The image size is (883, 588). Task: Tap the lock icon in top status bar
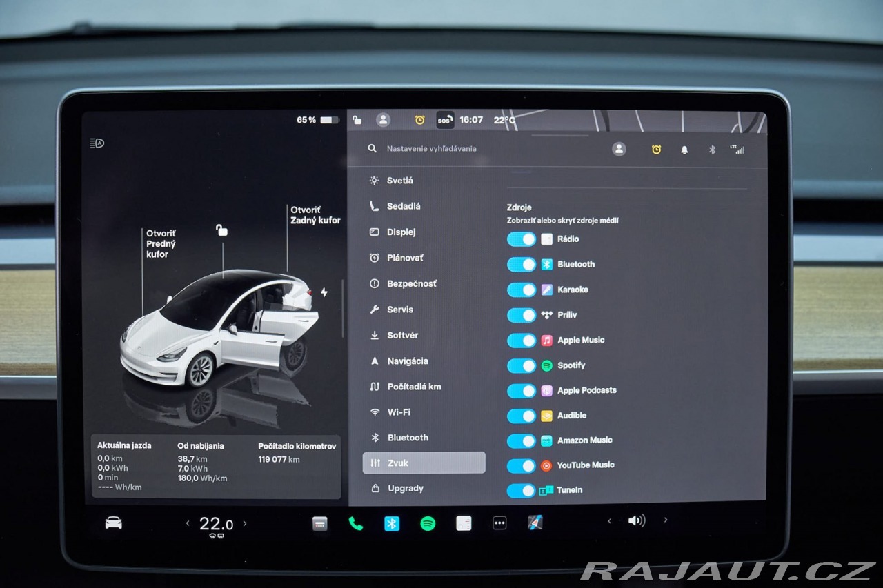[x=357, y=119]
